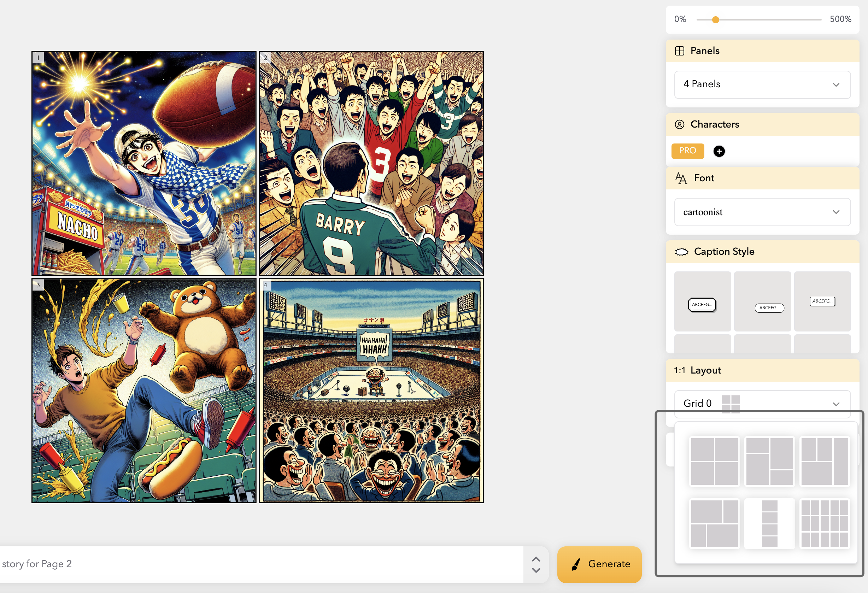
Task: Choose the offset two-column layout icon
Action: (x=769, y=461)
